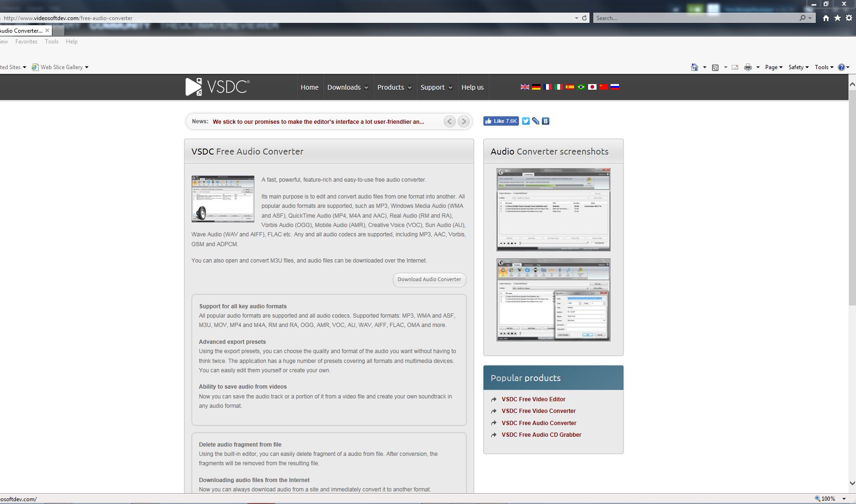Click the RSS feeds icon in command bar
The width and height of the screenshot is (856, 504).
point(715,67)
